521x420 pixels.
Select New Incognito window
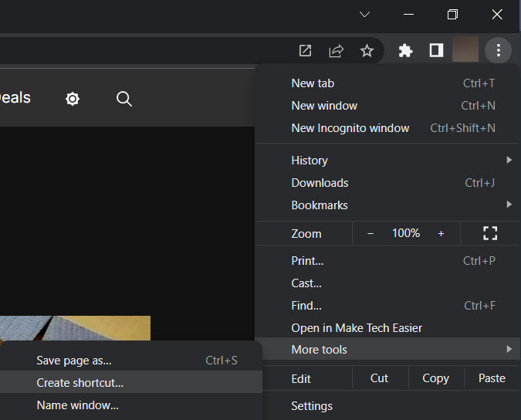click(350, 128)
